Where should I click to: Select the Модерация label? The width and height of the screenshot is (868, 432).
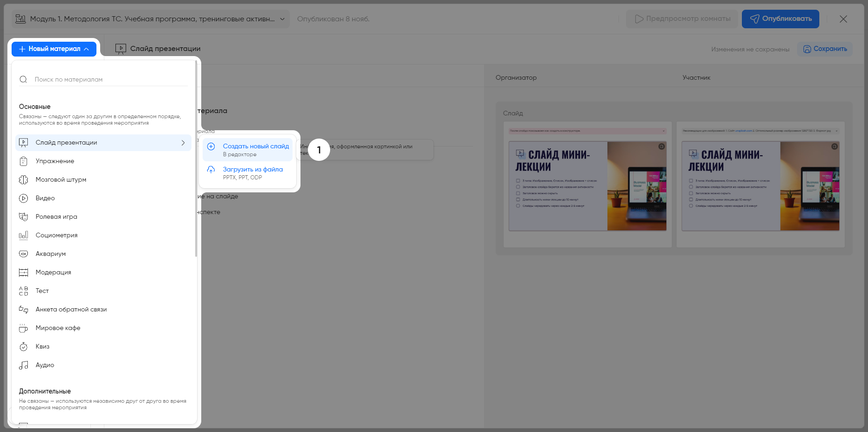[53, 272]
